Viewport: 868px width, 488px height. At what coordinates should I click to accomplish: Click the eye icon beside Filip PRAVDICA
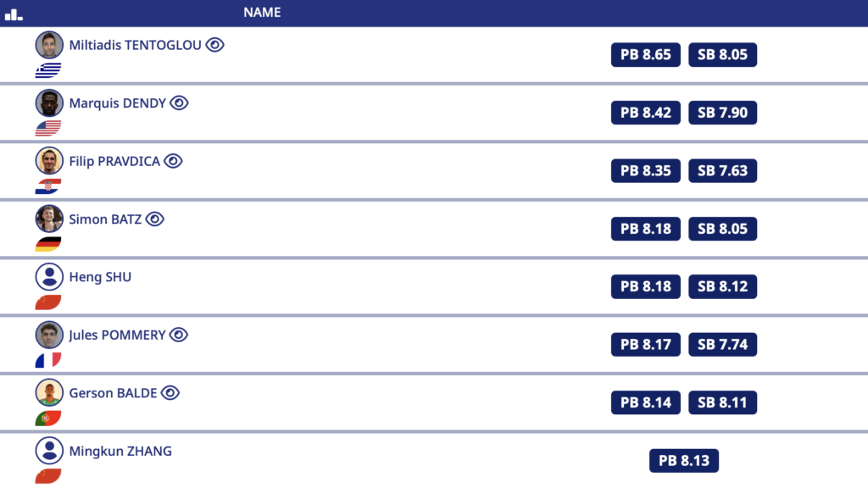pos(173,161)
